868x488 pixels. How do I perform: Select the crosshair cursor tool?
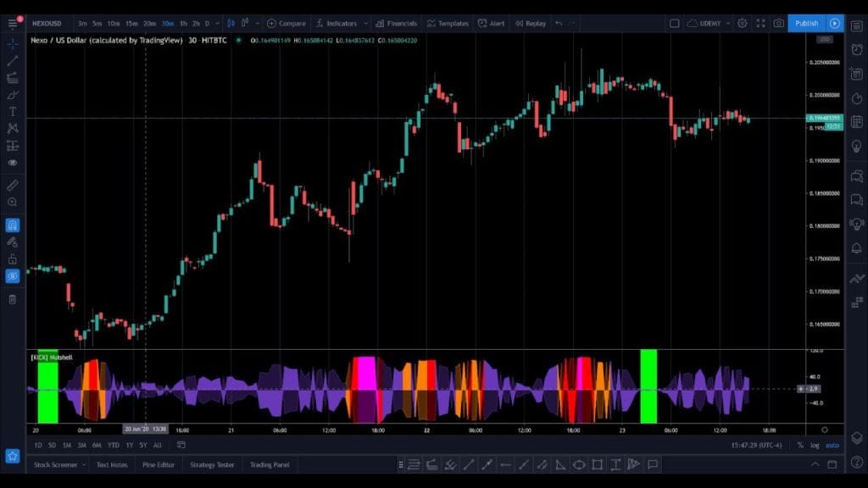pos(13,43)
